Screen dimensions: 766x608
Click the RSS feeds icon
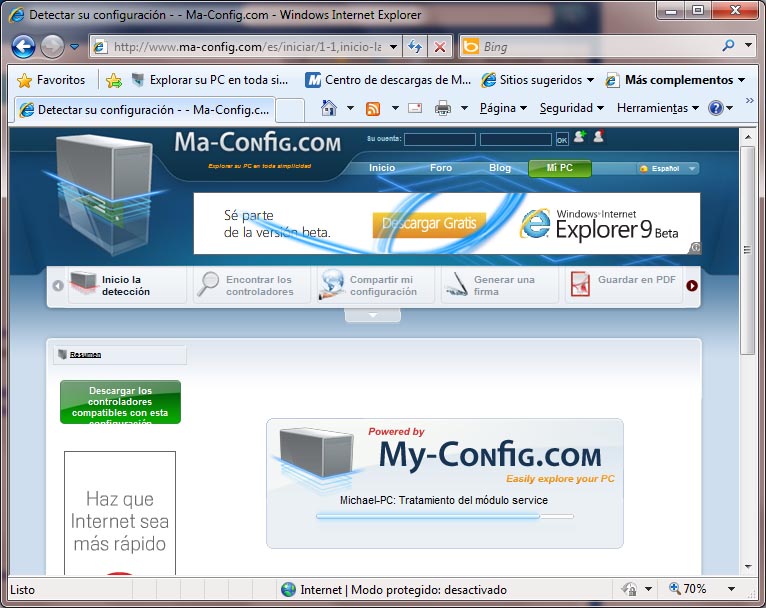(x=373, y=108)
